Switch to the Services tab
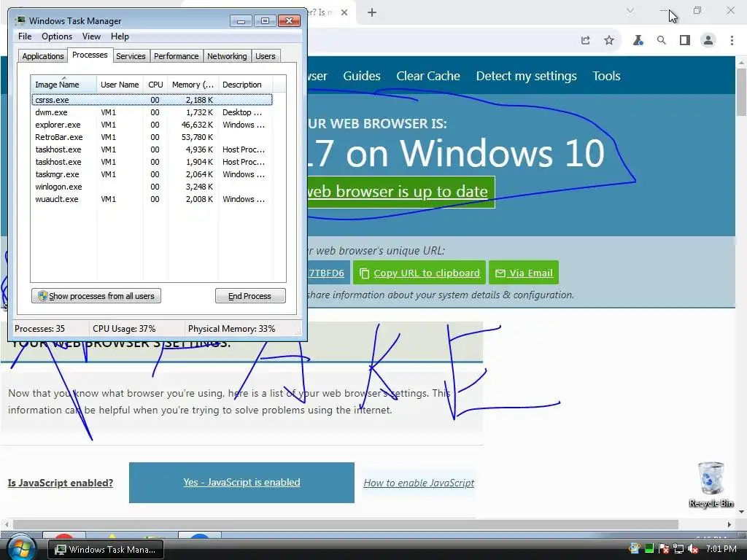 point(131,56)
